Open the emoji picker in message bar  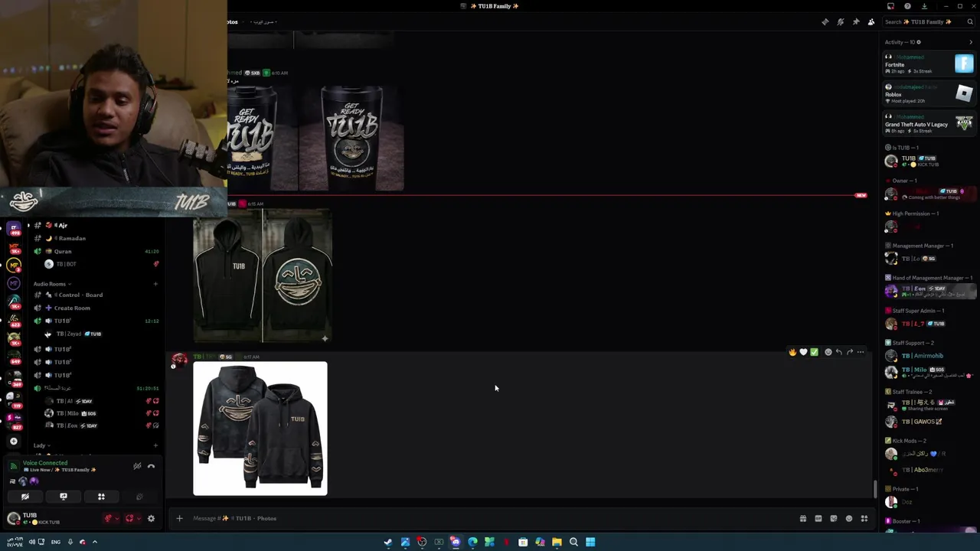point(849,518)
